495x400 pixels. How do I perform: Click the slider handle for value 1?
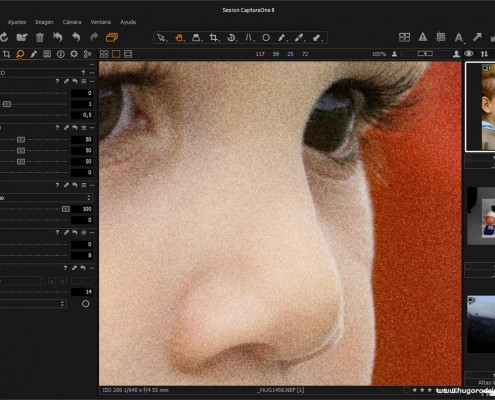7,104
